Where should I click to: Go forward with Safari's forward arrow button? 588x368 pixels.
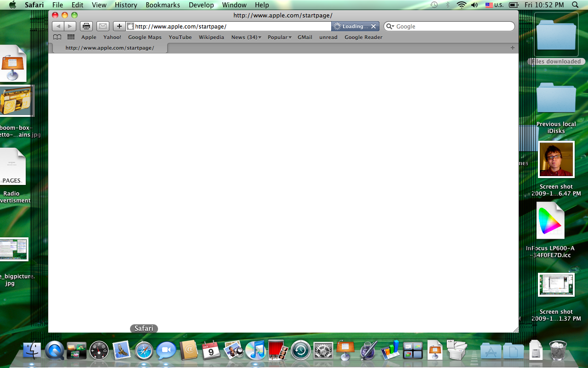click(x=70, y=26)
